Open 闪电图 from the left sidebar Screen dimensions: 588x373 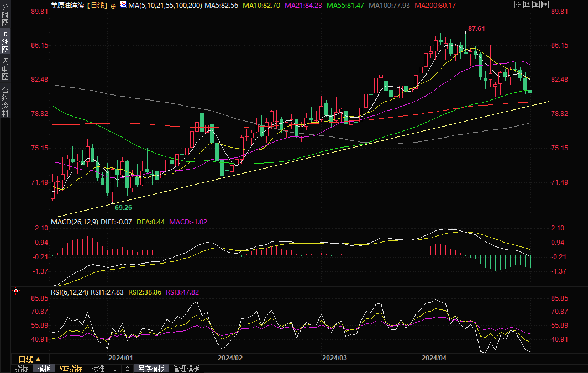coord(5,69)
